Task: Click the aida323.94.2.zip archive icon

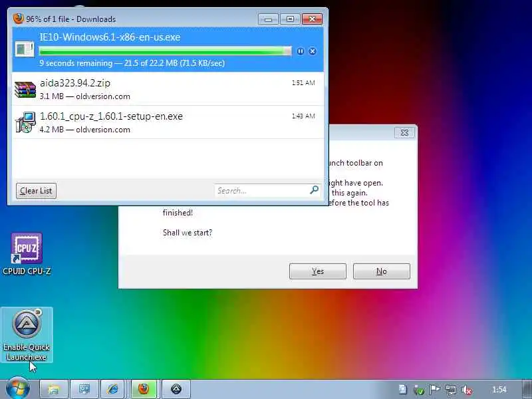Action: pos(25,90)
